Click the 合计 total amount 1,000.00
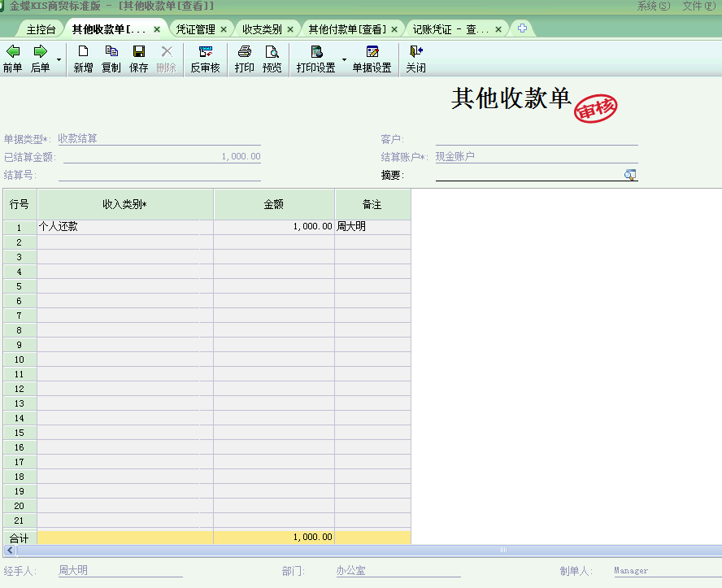The height and width of the screenshot is (588, 722). 274,538
